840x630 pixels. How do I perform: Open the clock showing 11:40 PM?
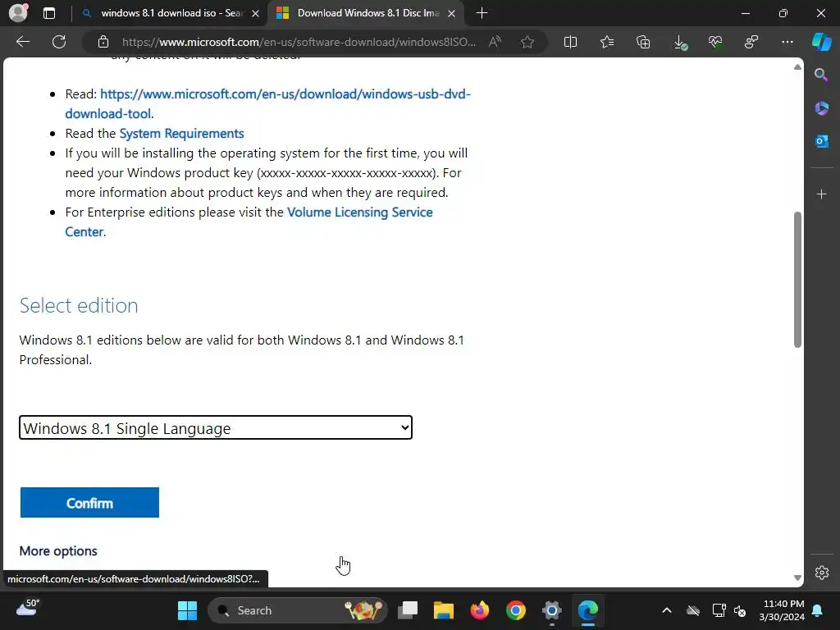tap(782, 610)
